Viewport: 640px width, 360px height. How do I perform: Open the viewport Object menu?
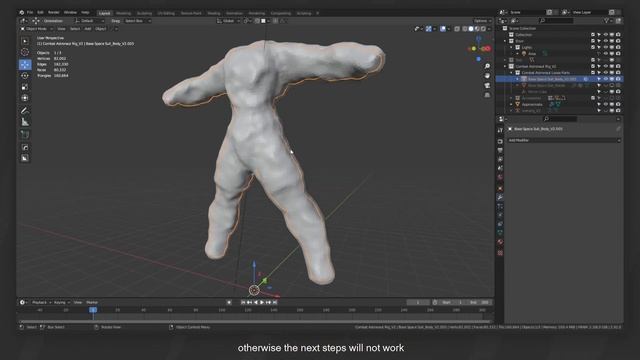pos(100,29)
